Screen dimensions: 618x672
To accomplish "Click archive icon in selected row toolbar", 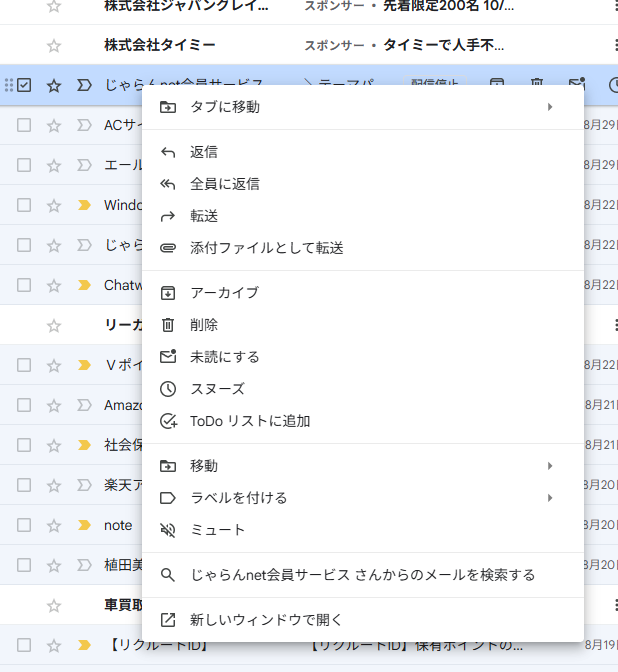I will [x=497, y=81].
